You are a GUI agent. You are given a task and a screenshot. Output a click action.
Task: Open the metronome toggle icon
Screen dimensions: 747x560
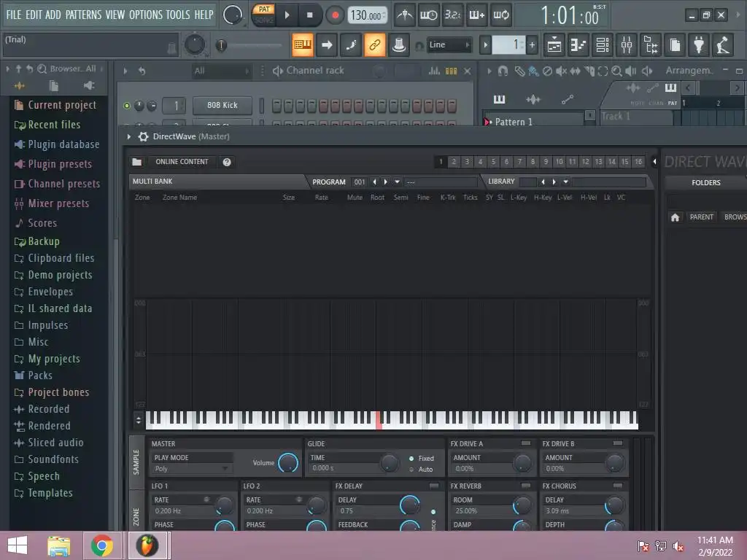405,15
